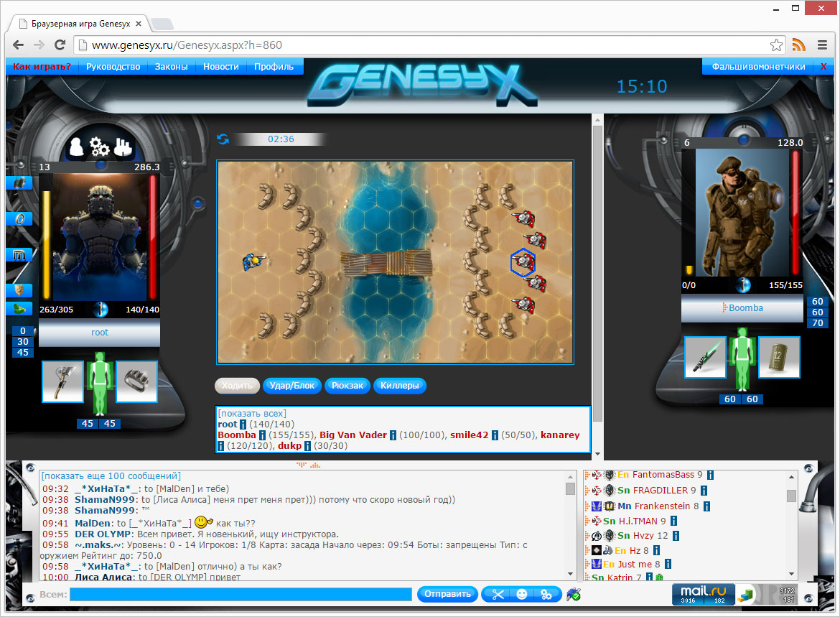Select the blue player unit on the battlefield
840x617 pixels.
[252, 261]
